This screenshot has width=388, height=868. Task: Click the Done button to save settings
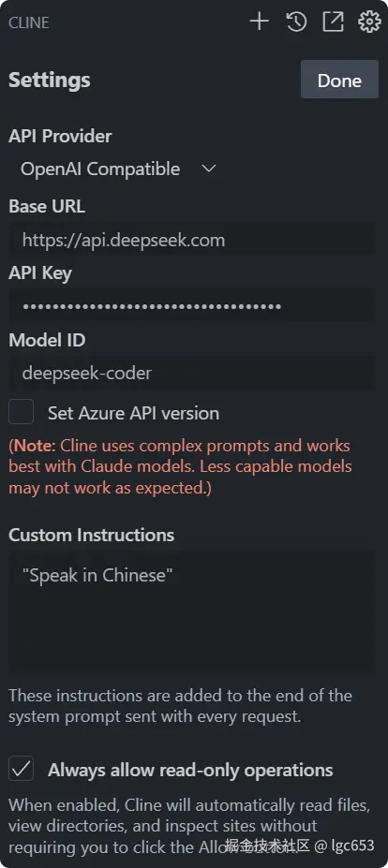click(340, 80)
